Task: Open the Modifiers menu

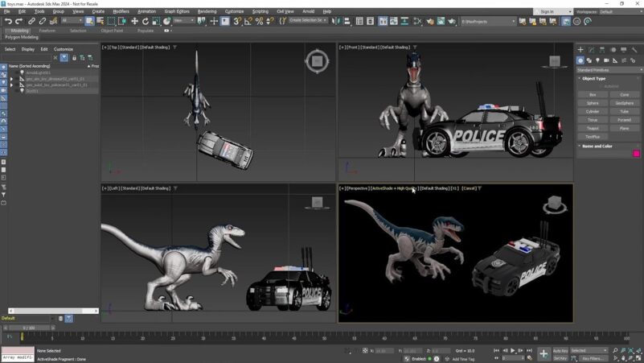Action: coord(121,11)
